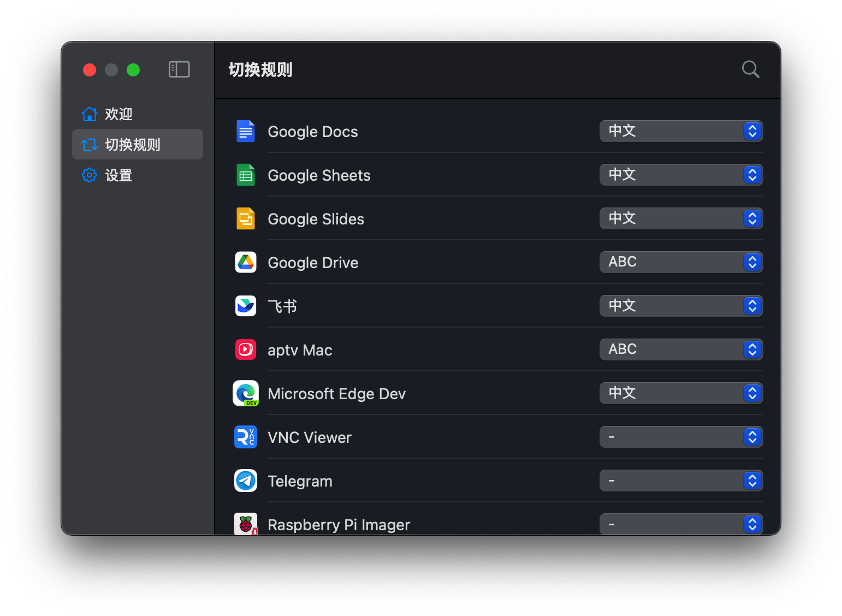Open Microsoft Edge Dev input dropdown
This screenshot has height=616, width=842.
point(681,393)
